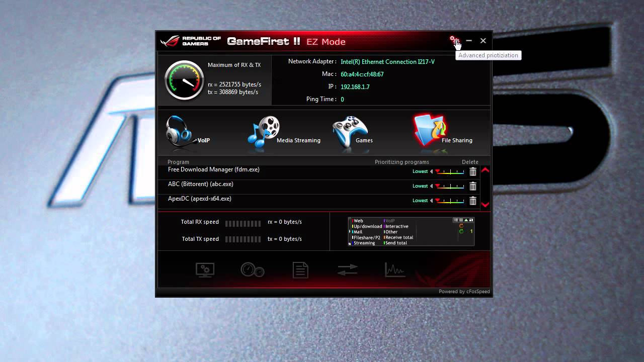This screenshot has width=644, height=362.
Task: Click the horizontal lines icon in status window
Action: click(461, 220)
